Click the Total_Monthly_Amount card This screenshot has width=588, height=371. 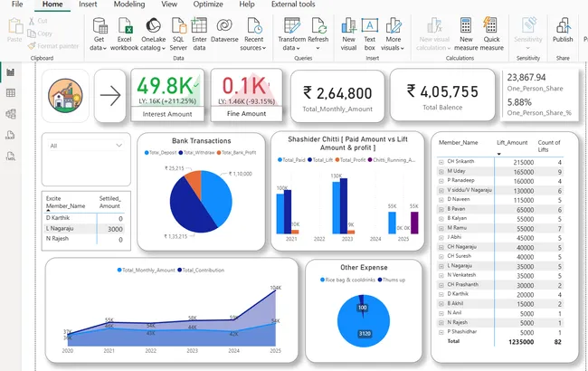click(337, 97)
